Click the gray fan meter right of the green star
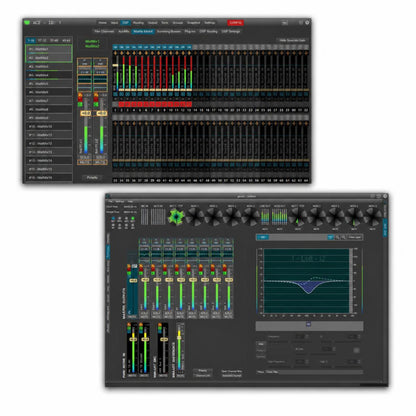 click(195, 217)
